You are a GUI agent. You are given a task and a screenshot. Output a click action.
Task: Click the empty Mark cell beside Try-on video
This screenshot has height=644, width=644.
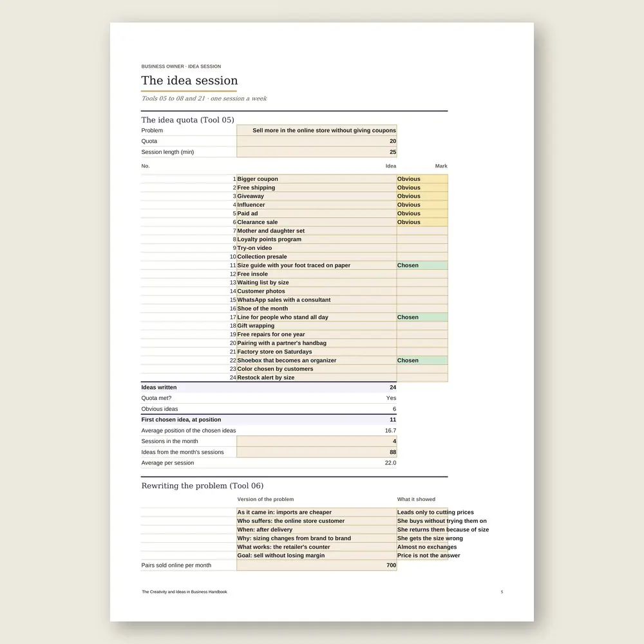pos(422,248)
